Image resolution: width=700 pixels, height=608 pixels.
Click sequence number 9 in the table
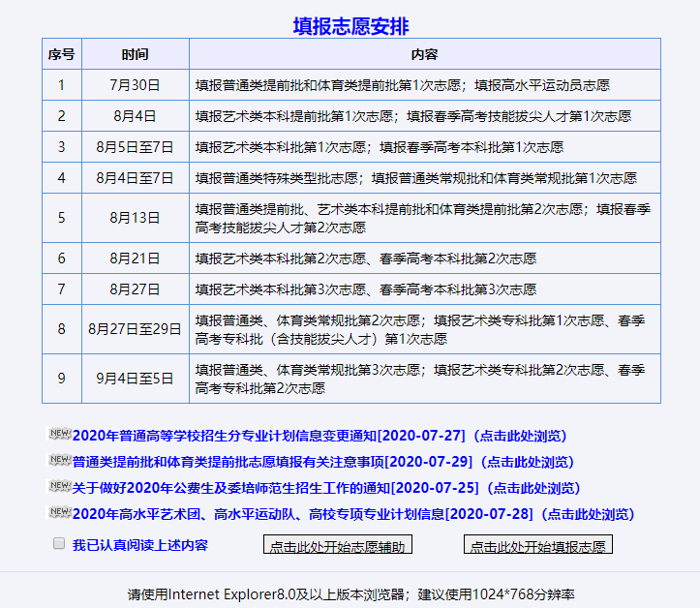coord(61,379)
